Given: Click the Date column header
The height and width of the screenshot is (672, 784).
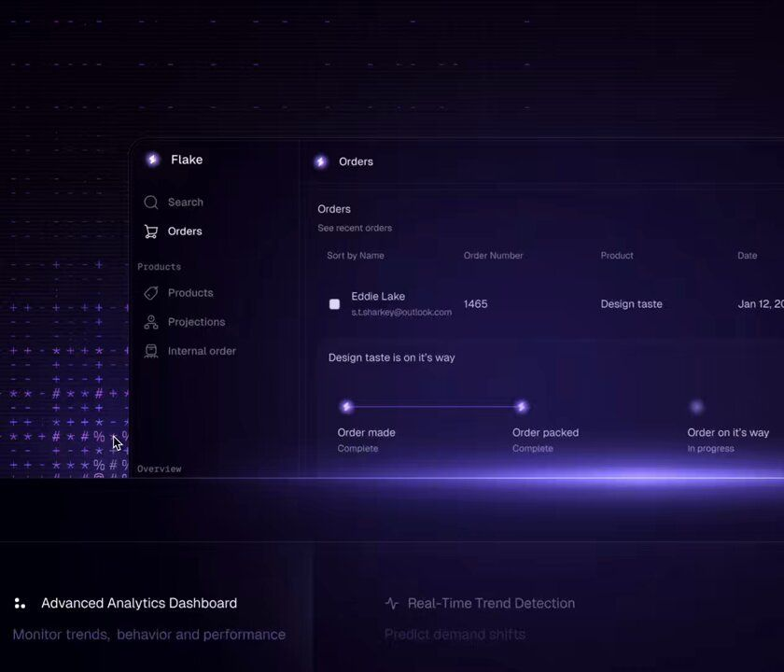Looking at the screenshot, I should pos(747,256).
